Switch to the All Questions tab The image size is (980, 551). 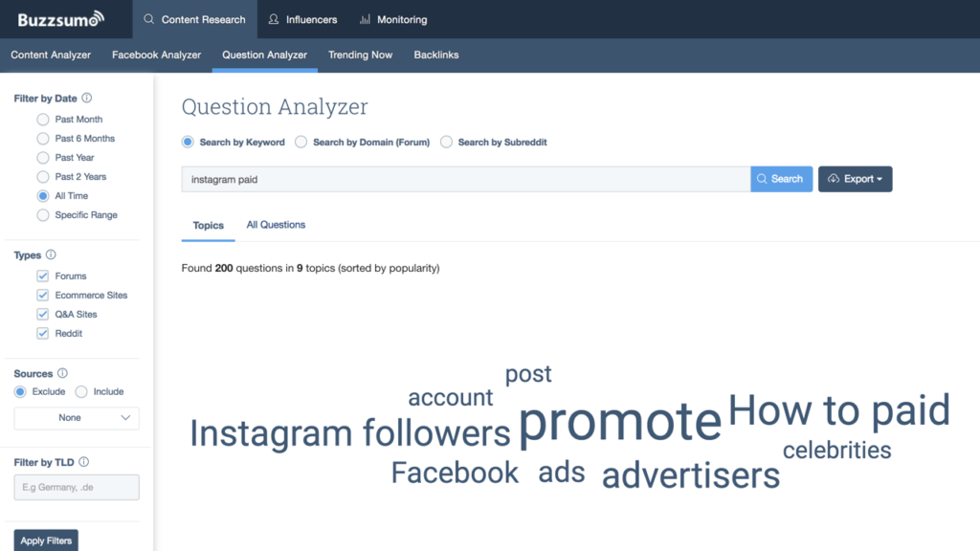276,225
